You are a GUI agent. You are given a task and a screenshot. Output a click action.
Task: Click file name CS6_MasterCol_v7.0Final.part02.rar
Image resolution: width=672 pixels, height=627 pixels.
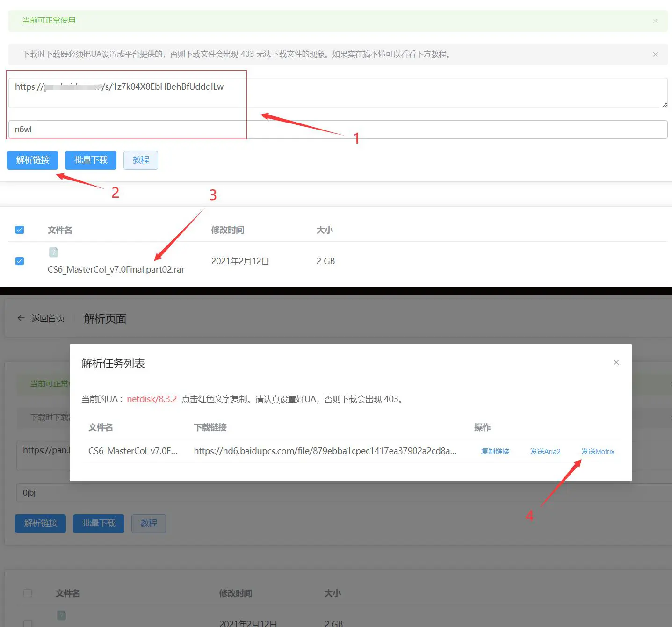coord(116,269)
